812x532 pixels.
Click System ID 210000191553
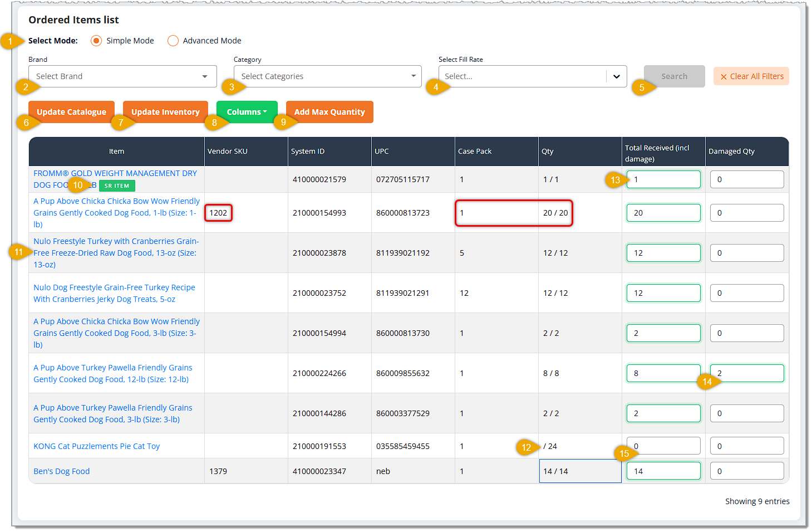319,446
